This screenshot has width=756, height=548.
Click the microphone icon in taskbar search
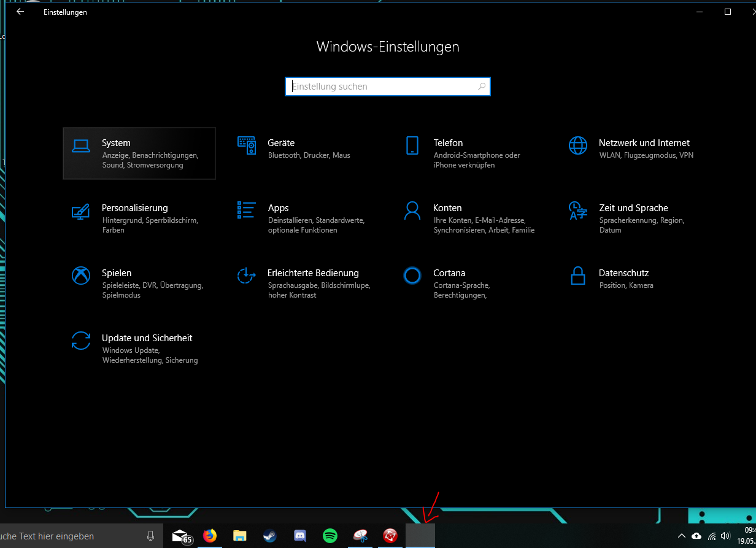click(x=150, y=536)
